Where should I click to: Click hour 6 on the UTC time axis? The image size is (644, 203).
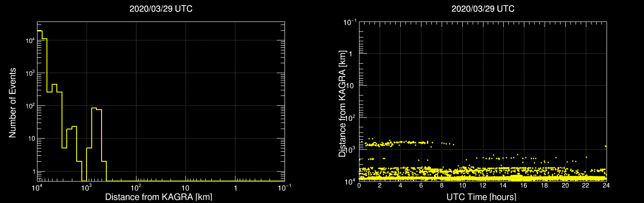coord(421,186)
